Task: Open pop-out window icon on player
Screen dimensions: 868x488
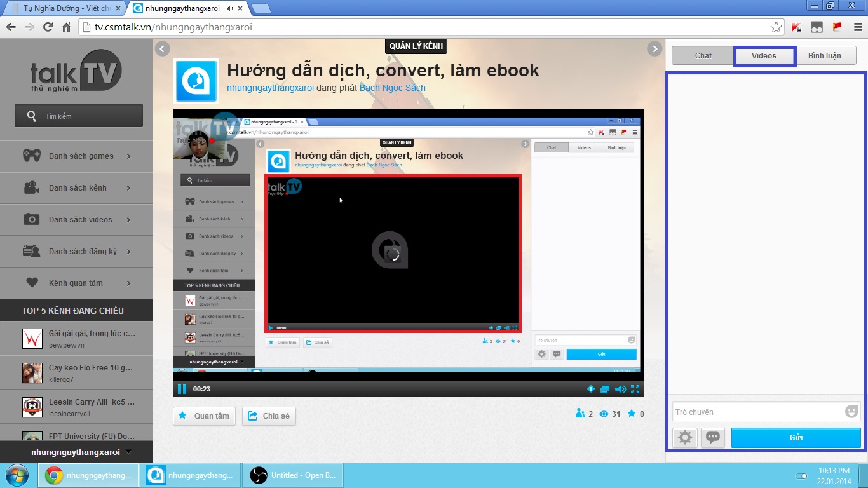Action: (x=605, y=389)
